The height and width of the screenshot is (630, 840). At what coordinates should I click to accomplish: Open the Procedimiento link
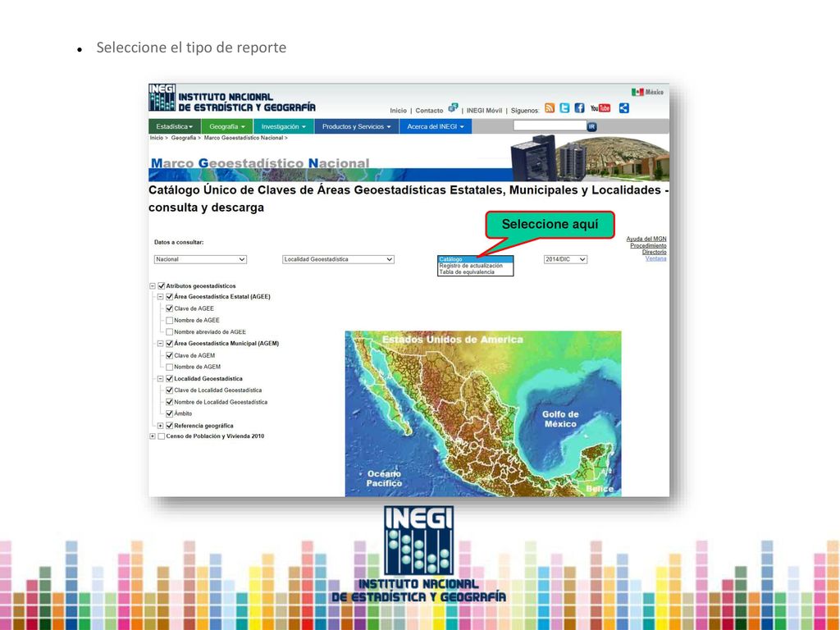648,245
